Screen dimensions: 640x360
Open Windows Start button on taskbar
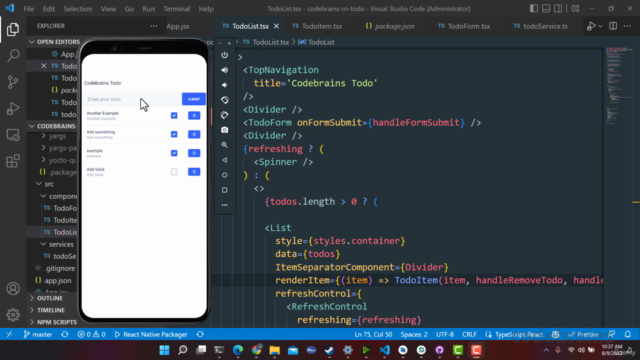(x=164, y=350)
